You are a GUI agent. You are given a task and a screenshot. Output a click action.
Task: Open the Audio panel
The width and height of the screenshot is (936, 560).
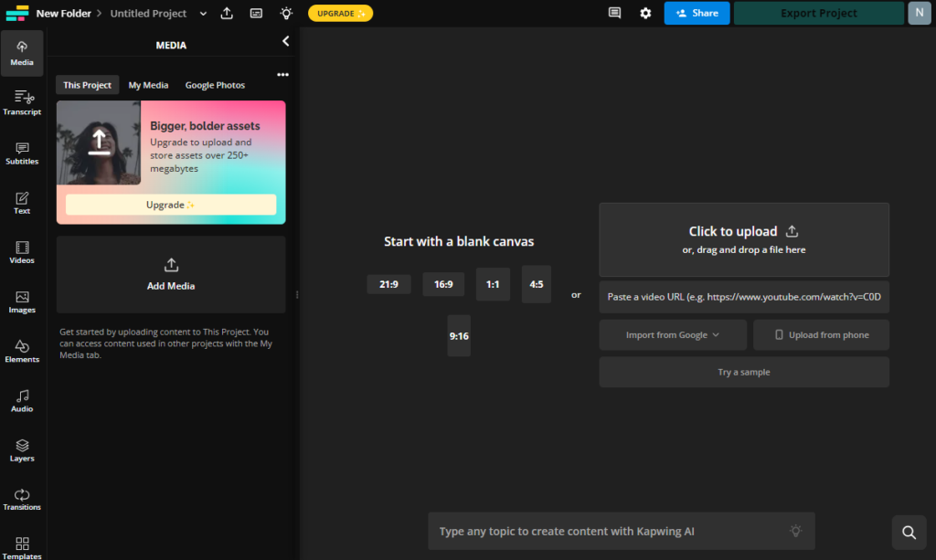click(x=22, y=400)
